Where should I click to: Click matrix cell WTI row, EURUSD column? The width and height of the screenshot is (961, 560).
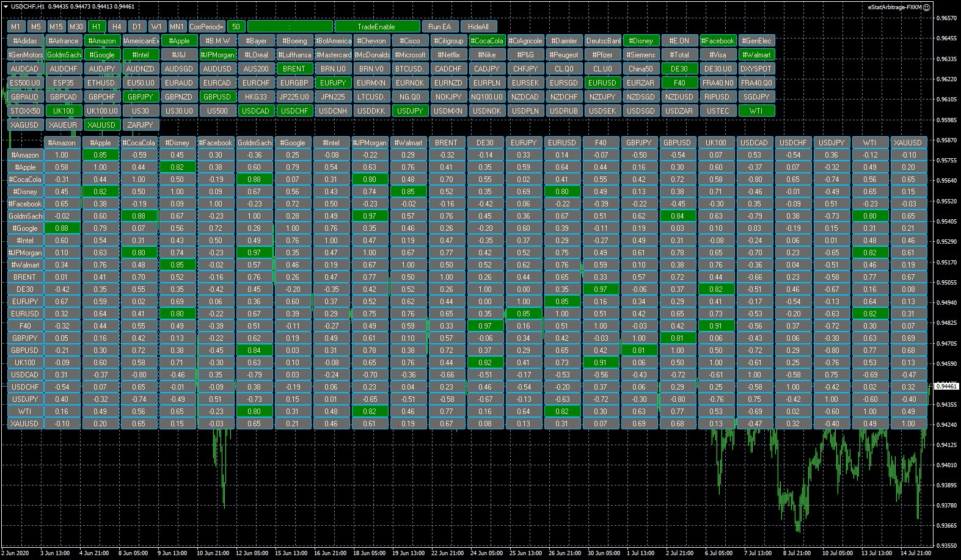pyautogui.click(x=563, y=412)
